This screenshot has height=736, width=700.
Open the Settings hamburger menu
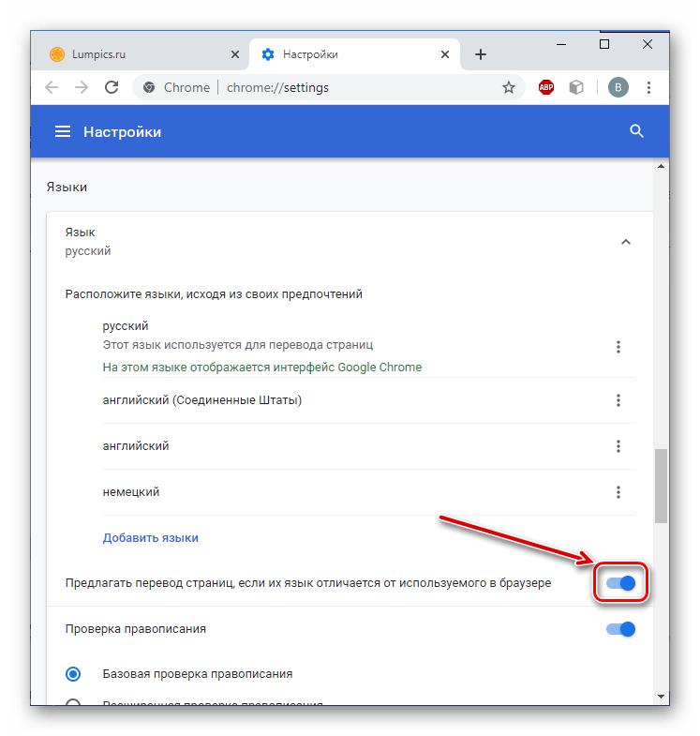63,131
